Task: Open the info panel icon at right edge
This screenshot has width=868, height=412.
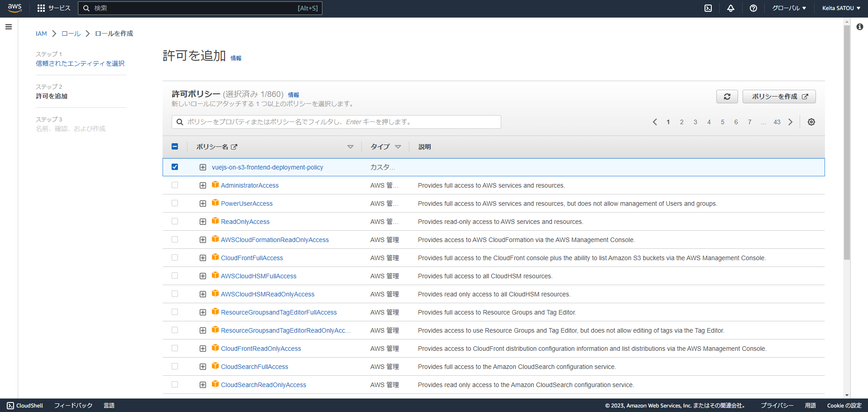Action: (x=859, y=27)
